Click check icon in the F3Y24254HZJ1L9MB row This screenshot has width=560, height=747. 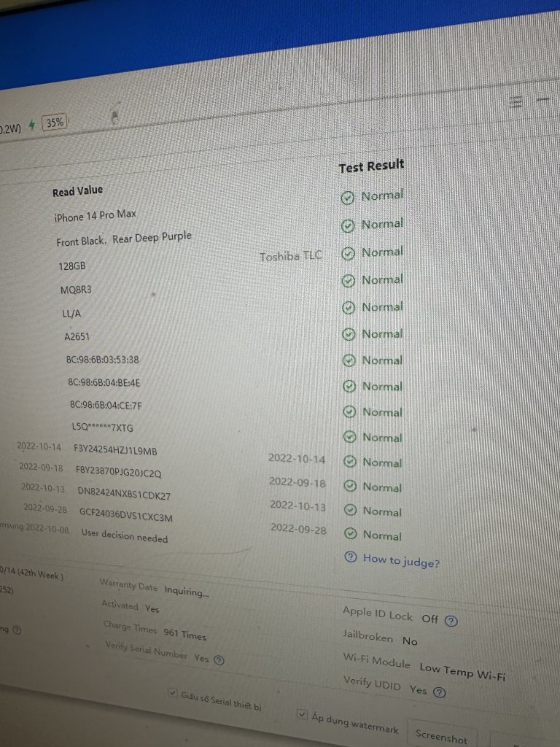(350, 462)
